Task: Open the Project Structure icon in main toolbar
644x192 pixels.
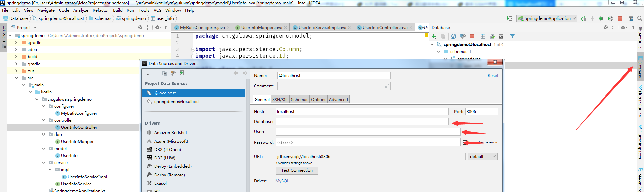Action: [631, 18]
